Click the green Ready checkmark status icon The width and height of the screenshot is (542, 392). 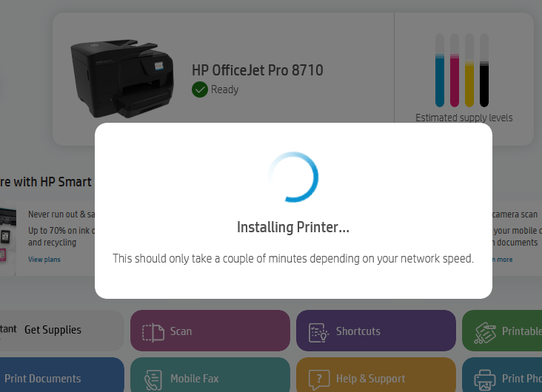click(x=200, y=89)
